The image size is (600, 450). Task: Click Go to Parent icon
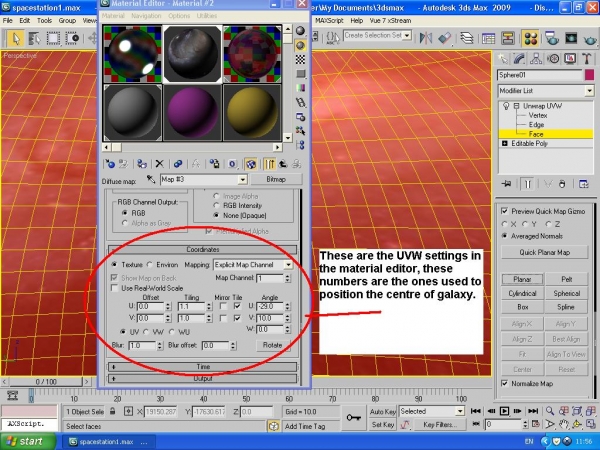pyautogui.click(x=283, y=164)
